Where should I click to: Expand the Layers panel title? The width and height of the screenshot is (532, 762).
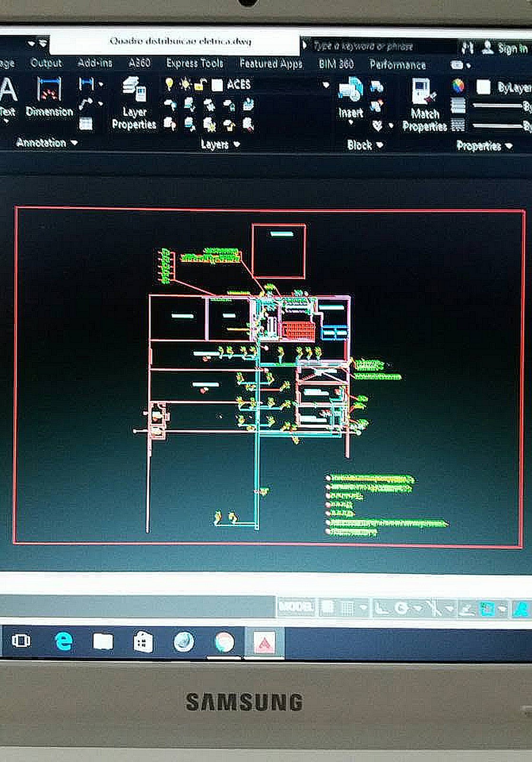pyautogui.click(x=220, y=144)
